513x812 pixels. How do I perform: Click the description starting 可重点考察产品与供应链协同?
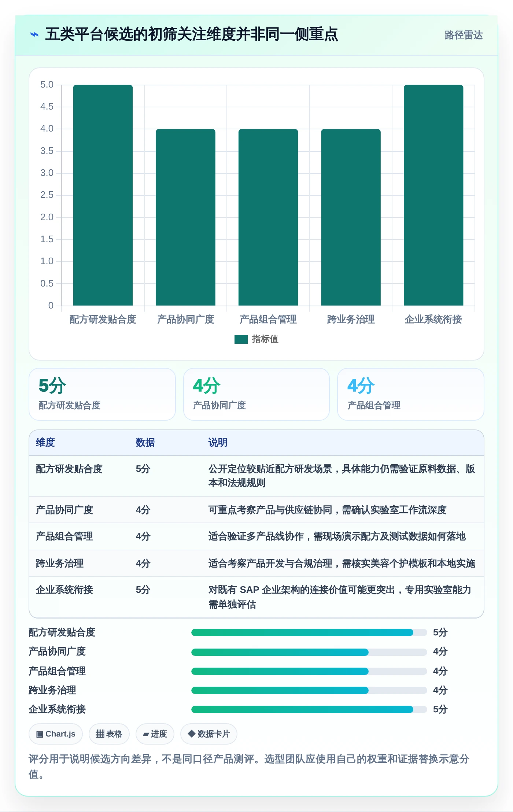point(328,510)
